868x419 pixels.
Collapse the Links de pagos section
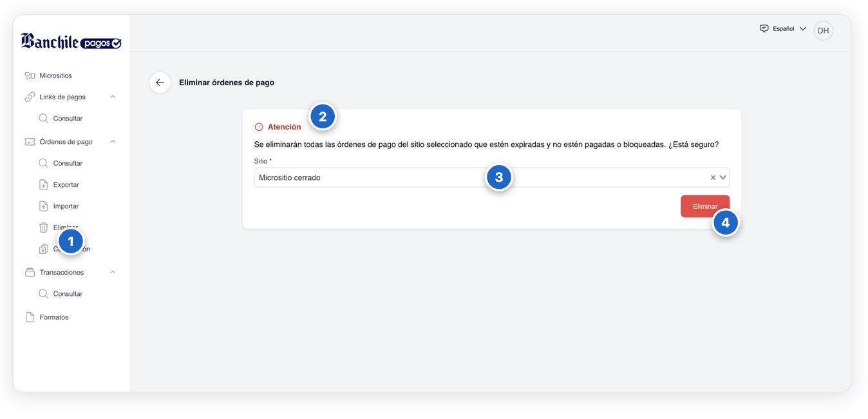[x=113, y=97]
